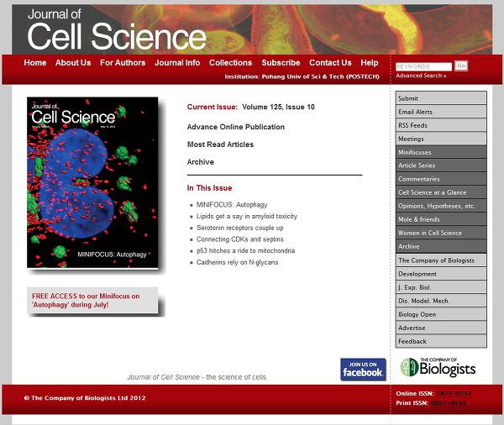Open Dis. Model. Mech. sidebar link
Viewport: 504px width, 425px height.
[x=441, y=301]
